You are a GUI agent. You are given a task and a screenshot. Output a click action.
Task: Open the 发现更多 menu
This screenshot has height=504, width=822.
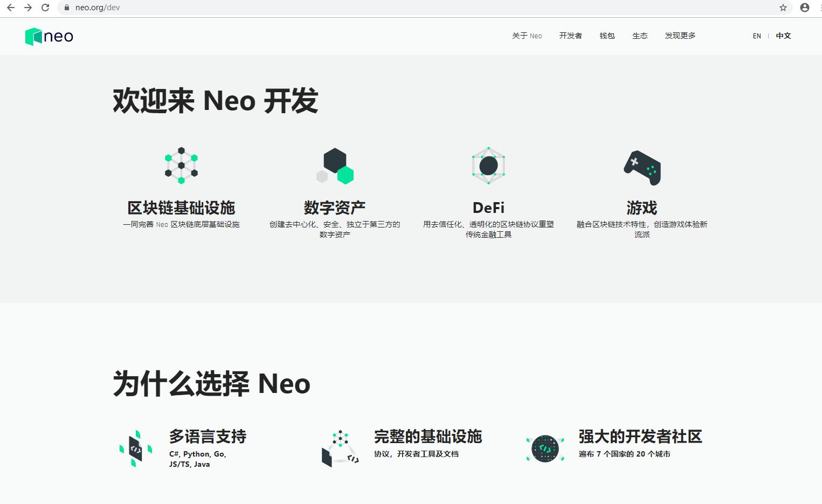point(680,36)
